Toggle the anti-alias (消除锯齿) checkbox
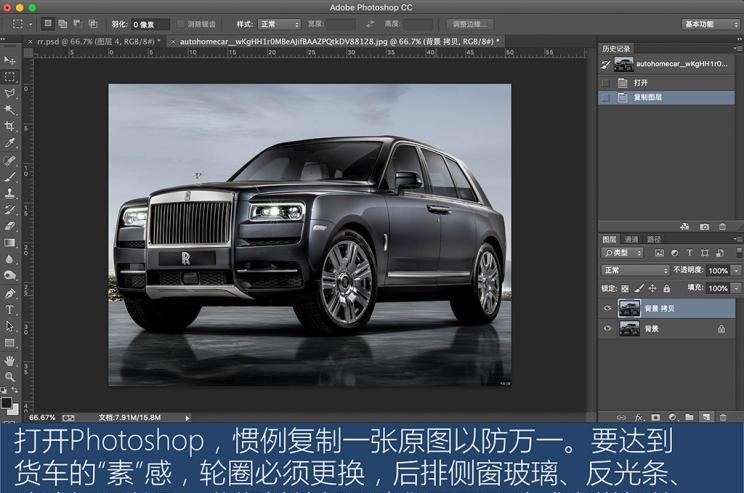Screen dimensions: 744x493 tap(181, 24)
